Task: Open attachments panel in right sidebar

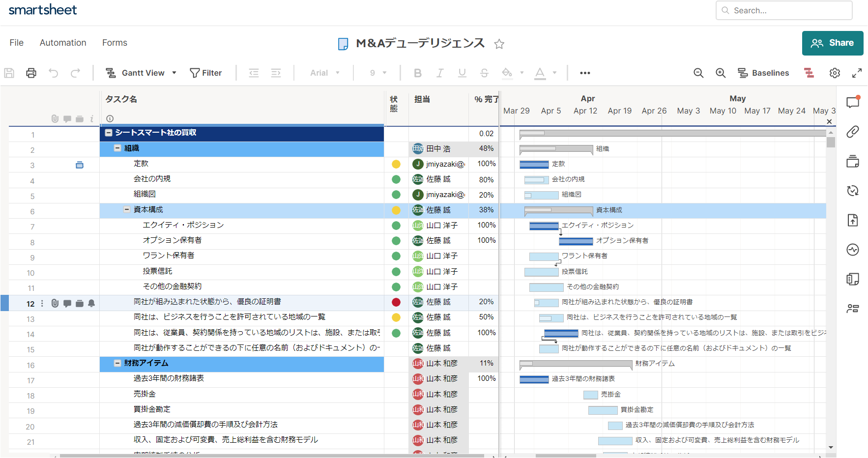Action: [853, 132]
